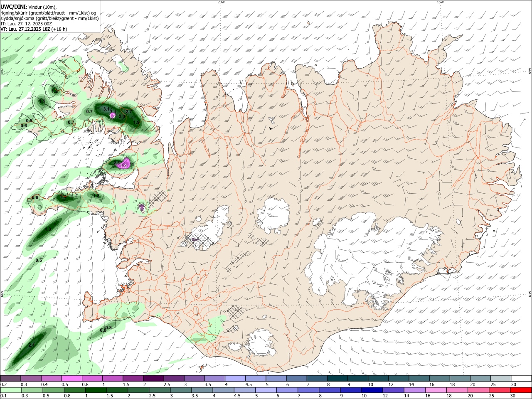The image size is (532, 399).
Task: Click the '(+18 h)' forecast offset text
Action: pos(59,29)
